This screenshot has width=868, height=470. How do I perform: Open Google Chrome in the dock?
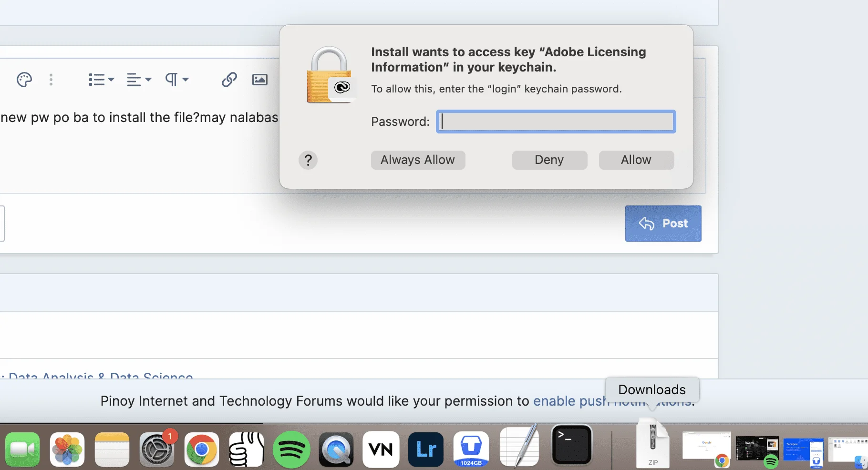(x=202, y=450)
